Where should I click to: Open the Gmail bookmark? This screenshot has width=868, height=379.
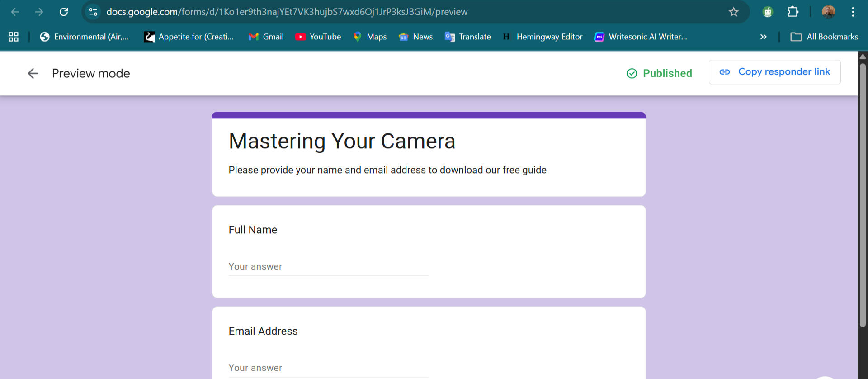coord(266,37)
